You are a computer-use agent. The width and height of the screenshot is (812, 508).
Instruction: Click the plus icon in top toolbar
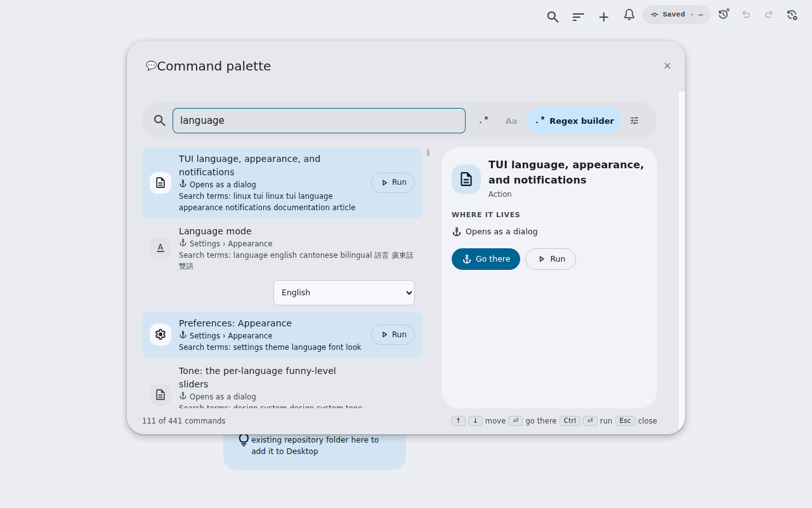click(x=604, y=17)
